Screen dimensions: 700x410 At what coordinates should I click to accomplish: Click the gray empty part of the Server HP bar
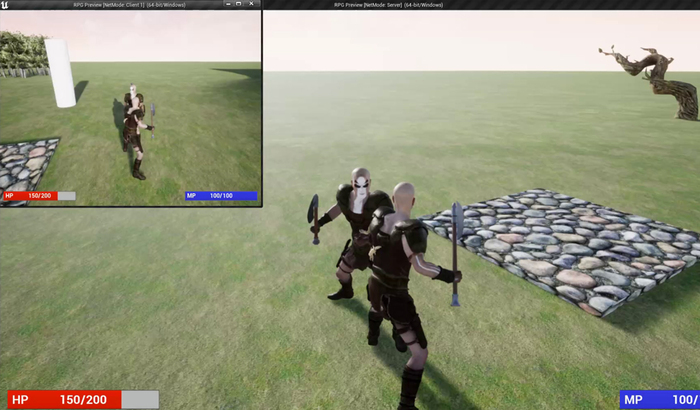[x=139, y=399]
